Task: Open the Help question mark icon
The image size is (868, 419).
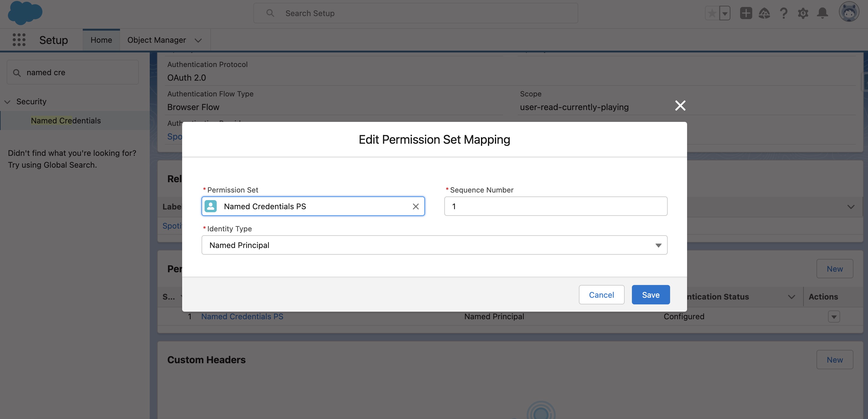Action: [x=784, y=13]
